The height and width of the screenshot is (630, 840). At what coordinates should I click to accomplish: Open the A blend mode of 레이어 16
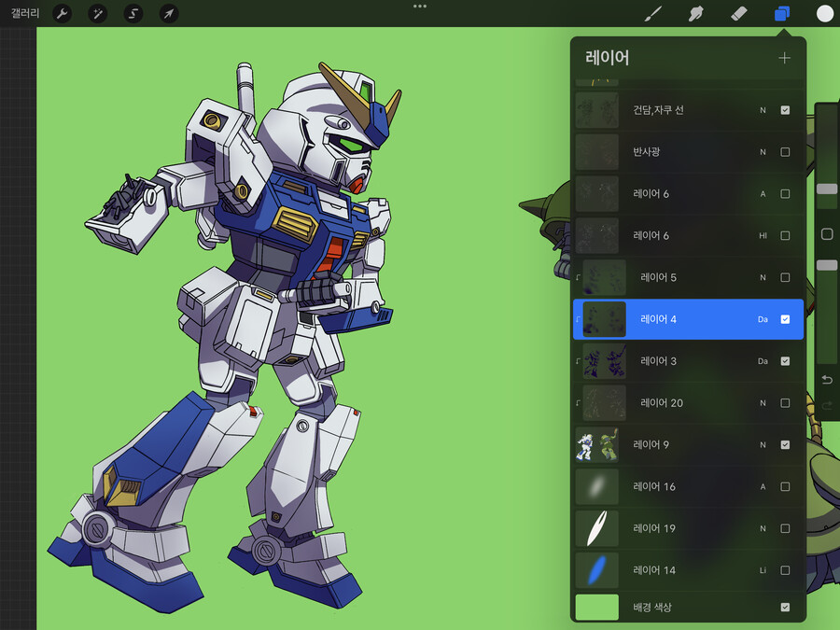(763, 486)
